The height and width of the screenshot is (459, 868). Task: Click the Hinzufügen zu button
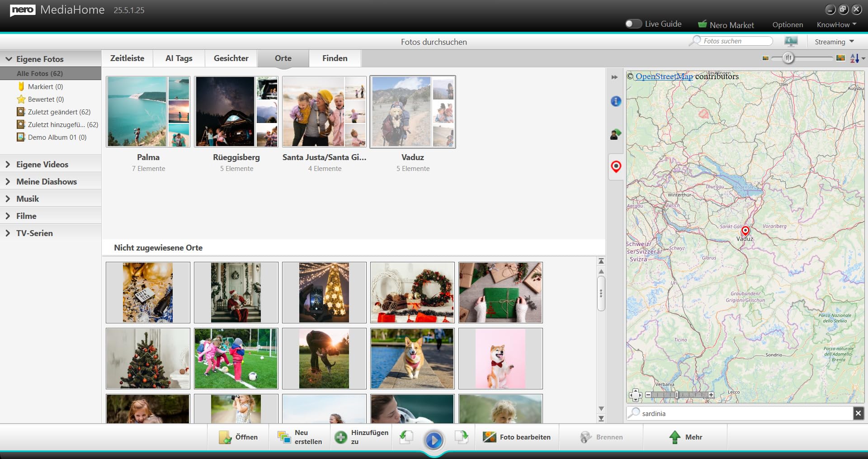(x=361, y=437)
